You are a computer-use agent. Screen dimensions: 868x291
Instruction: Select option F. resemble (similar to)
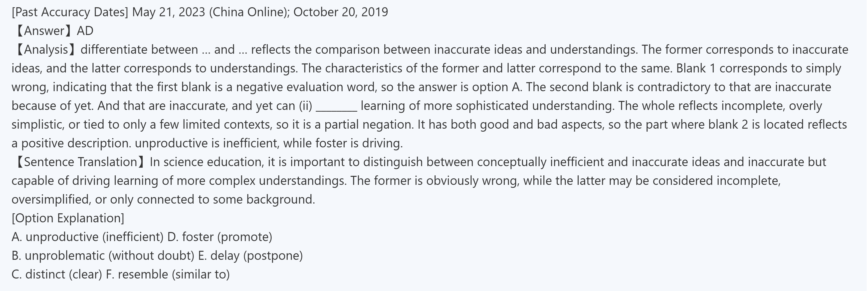(168, 275)
